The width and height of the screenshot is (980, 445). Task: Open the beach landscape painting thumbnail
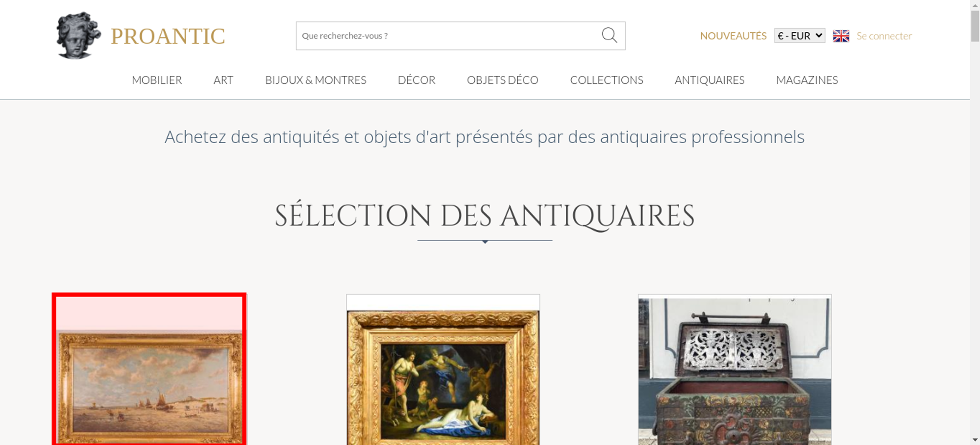pos(149,370)
